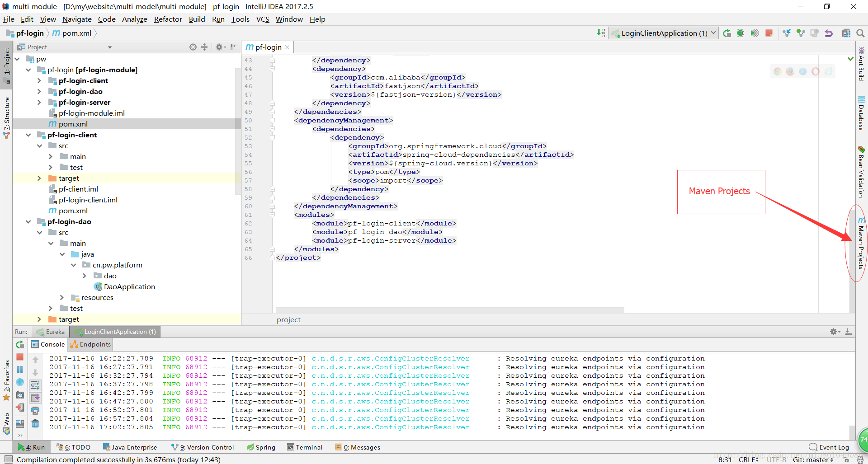Collapse all icon in Project panel
The image size is (868, 464).
point(204,47)
